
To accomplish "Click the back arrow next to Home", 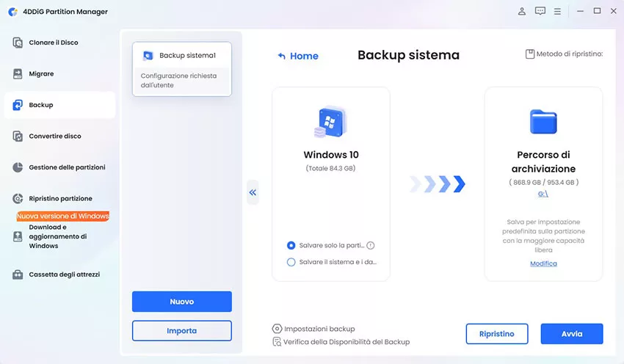I will pyautogui.click(x=281, y=56).
